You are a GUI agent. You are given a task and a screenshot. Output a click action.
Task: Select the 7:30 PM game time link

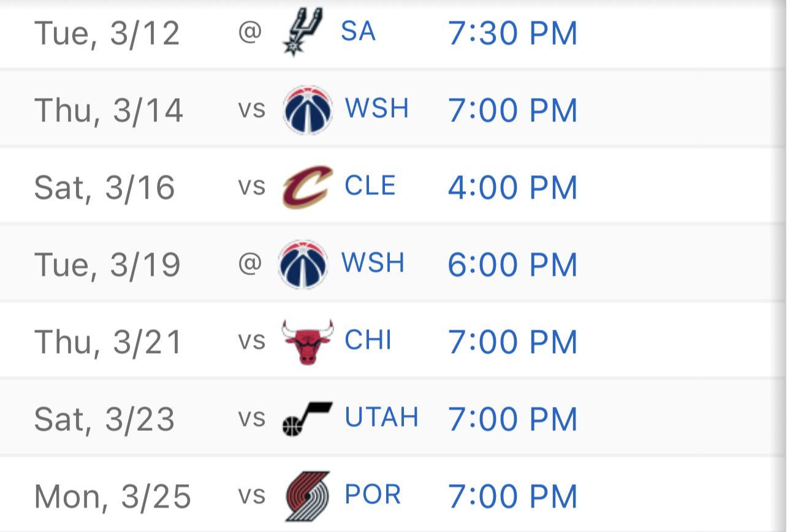512,33
